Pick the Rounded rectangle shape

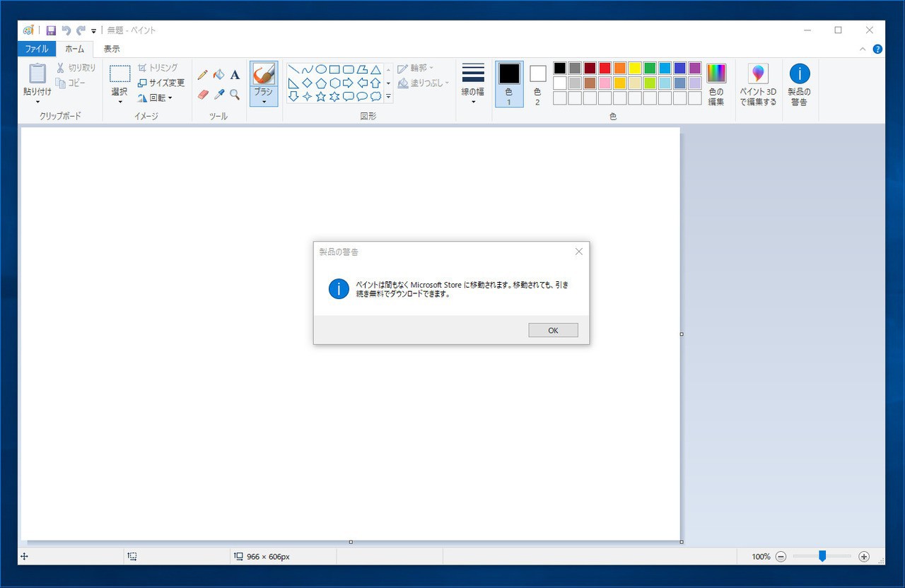click(x=349, y=69)
